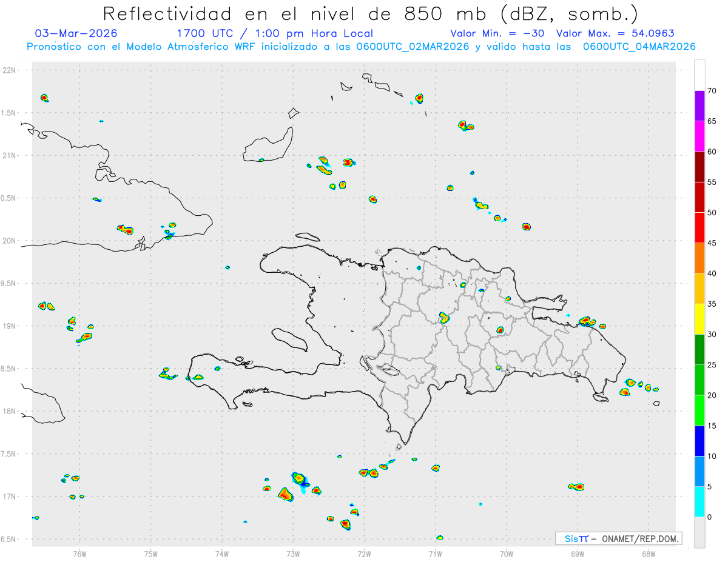Image resolution: width=728 pixels, height=562 pixels.
Task: Click '1700 UTC / 1:00 pm Hora Local'
Action: click(x=275, y=33)
